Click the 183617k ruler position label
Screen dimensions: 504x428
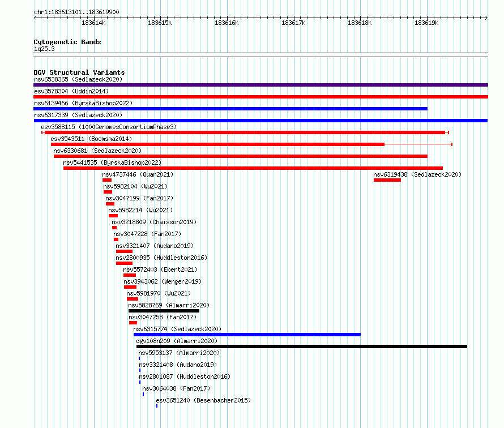click(293, 23)
